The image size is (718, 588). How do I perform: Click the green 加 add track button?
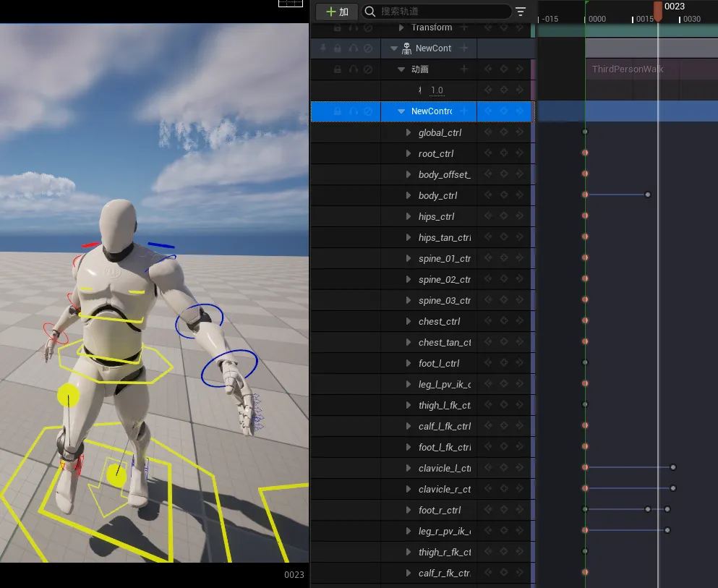(x=337, y=12)
